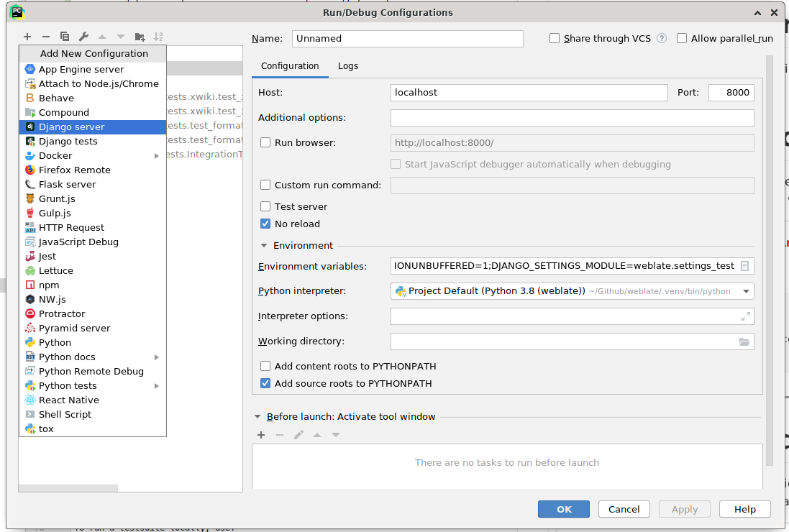Click the Copy Configuration icon
789x532 pixels.
coord(65,36)
